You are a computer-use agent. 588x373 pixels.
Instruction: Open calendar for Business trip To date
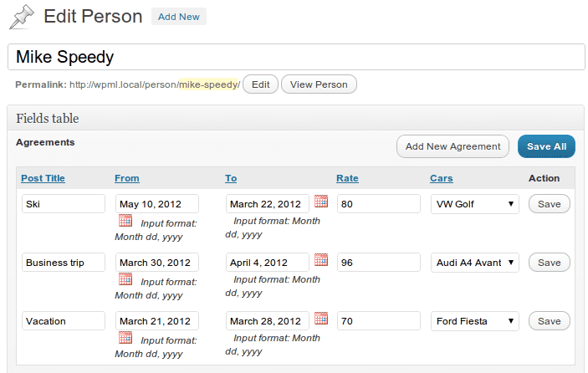(x=321, y=260)
